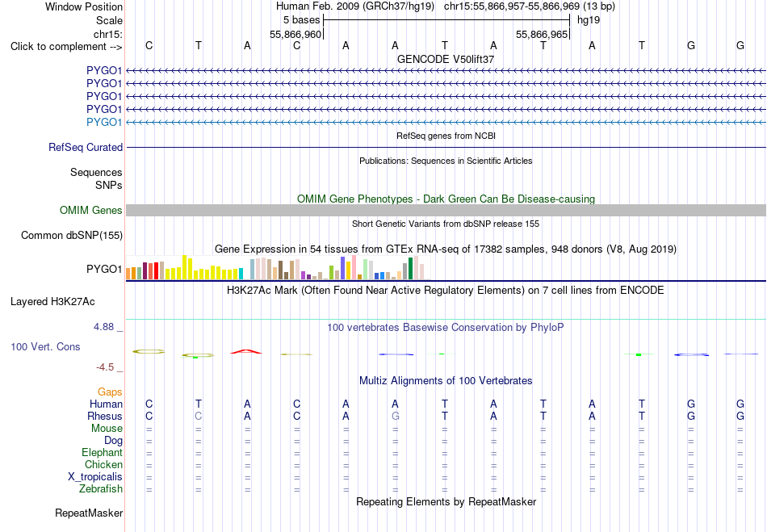The height and width of the screenshot is (532, 767).
Task: Select the Human alignment row label
Action: tap(106, 404)
